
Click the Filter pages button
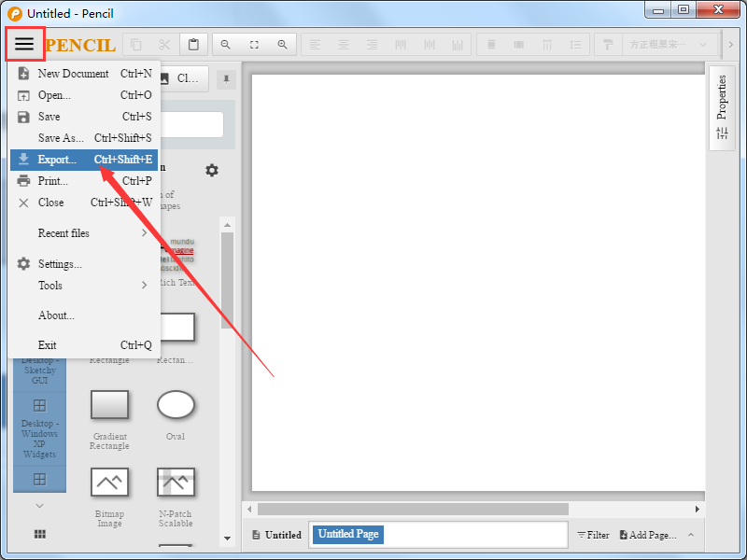click(593, 535)
